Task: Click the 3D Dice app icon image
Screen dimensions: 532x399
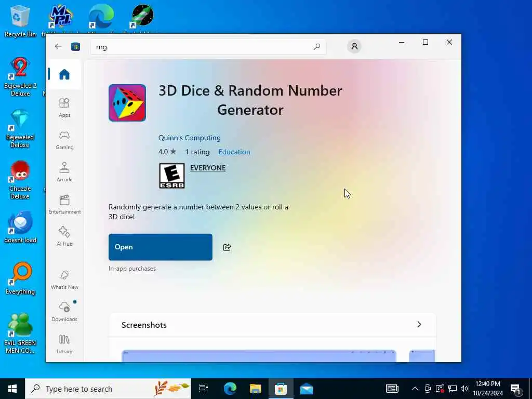Action: point(127,103)
